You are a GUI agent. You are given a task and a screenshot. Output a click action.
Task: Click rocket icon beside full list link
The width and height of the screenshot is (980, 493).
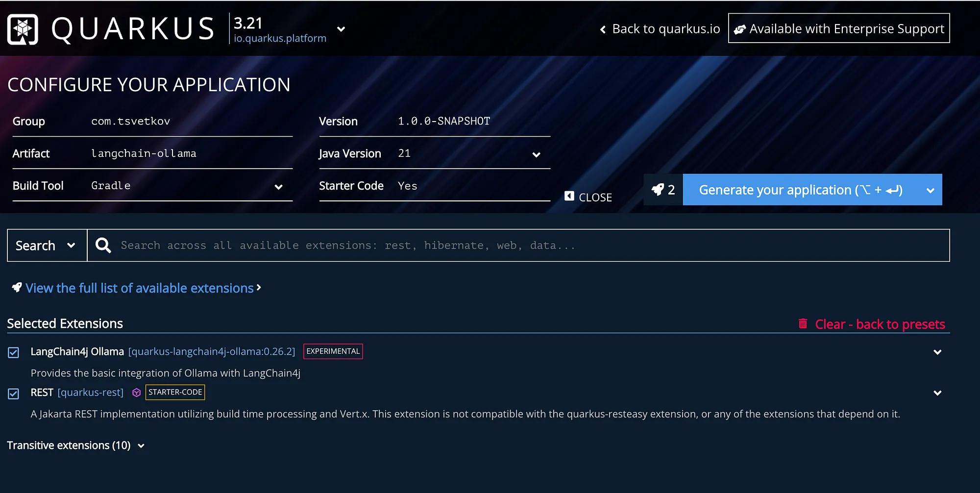tap(17, 288)
